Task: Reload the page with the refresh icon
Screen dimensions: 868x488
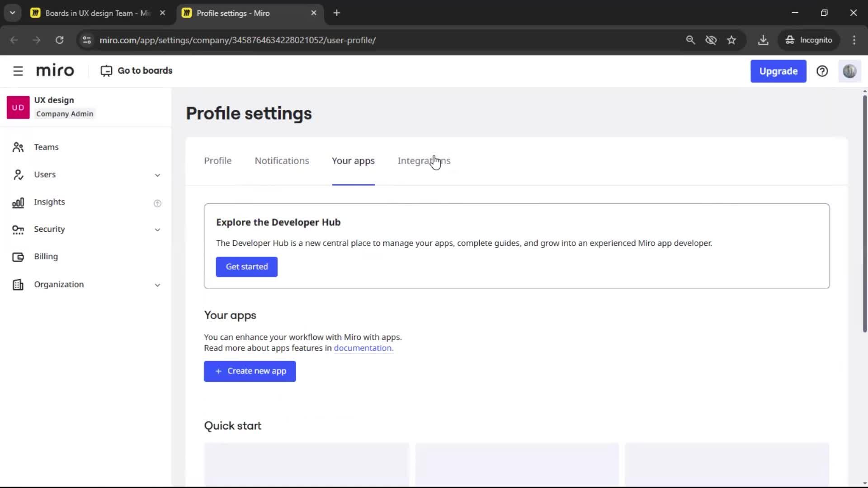Action: coord(59,40)
